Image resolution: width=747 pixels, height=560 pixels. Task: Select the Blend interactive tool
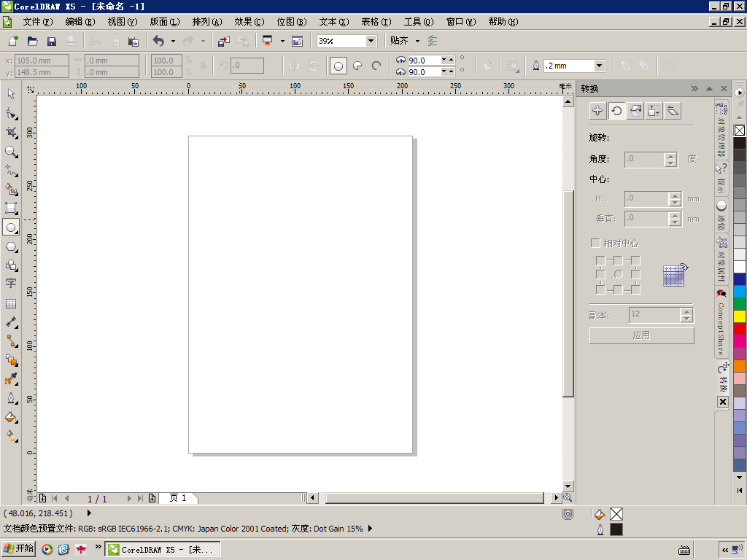(x=11, y=360)
